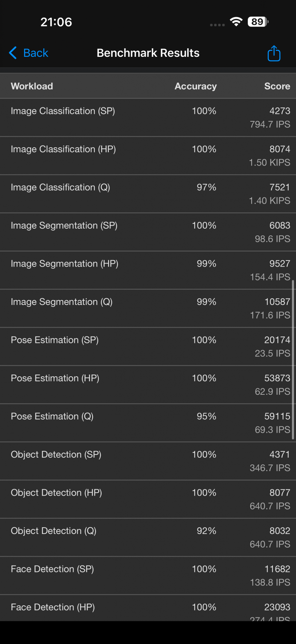Tap the battery level indicator
296x644 pixels.
(x=258, y=22)
